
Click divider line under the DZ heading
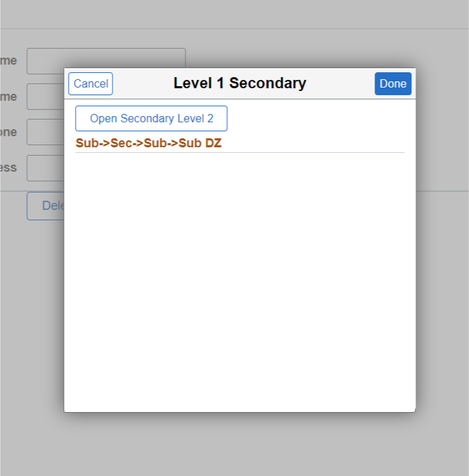[x=240, y=152]
